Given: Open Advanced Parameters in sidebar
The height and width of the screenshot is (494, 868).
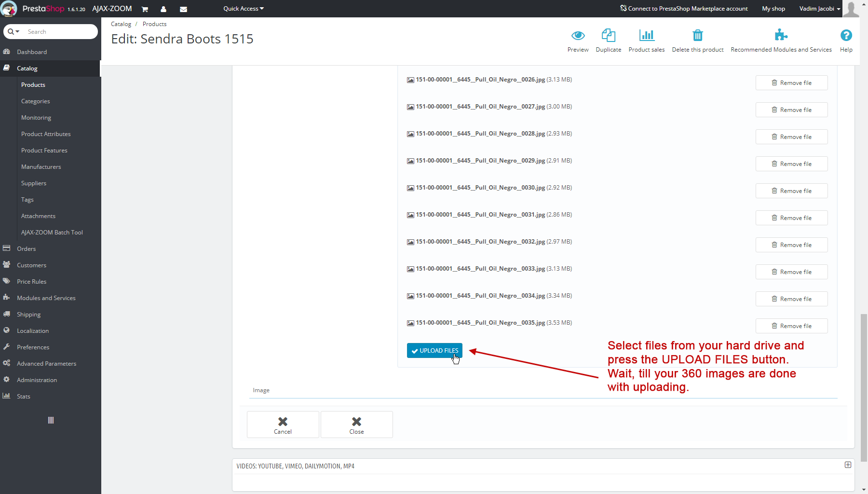Looking at the screenshot, I should 51,363.
